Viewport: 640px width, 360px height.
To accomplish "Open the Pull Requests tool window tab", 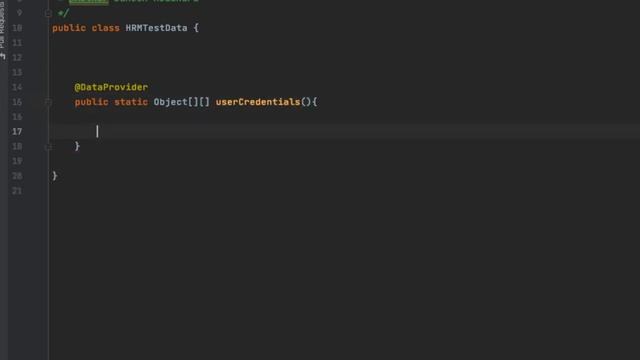I will point(3,29).
